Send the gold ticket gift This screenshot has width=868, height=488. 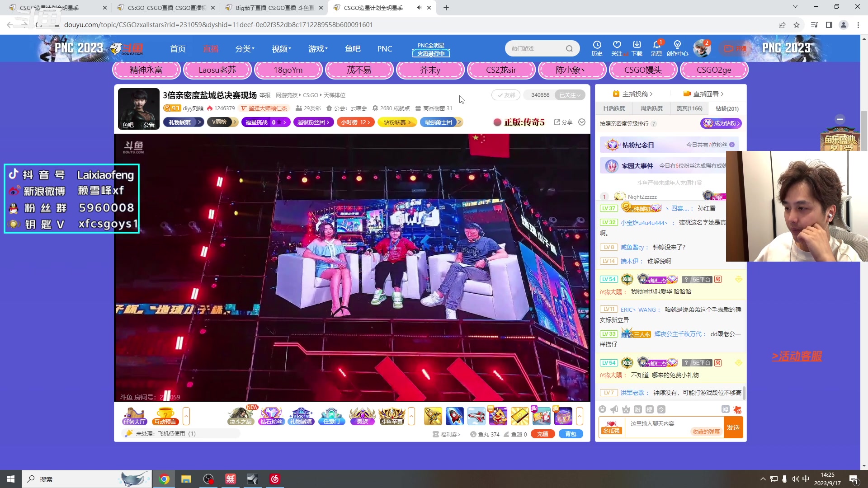tap(519, 416)
